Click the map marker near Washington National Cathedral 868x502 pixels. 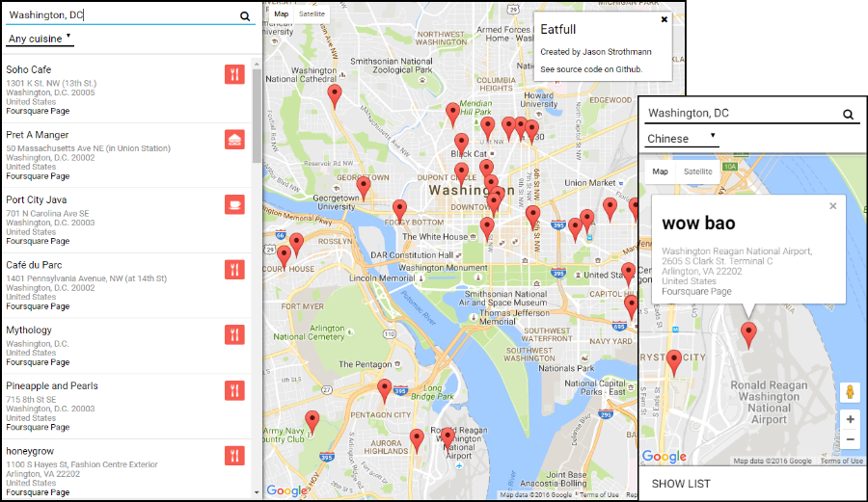pos(335,95)
